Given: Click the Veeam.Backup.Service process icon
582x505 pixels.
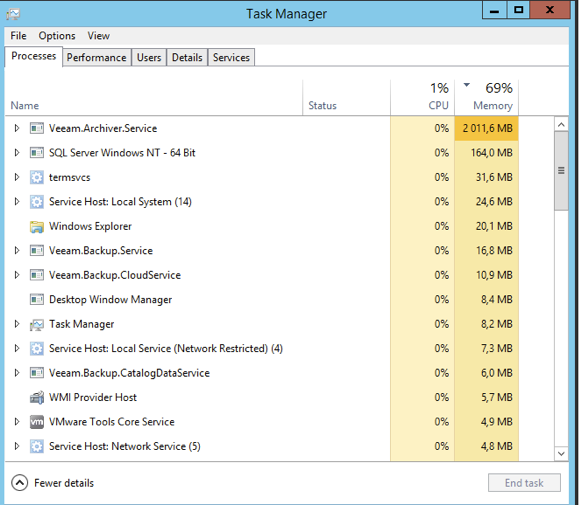Looking at the screenshot, I should click(x=37, y=251).
